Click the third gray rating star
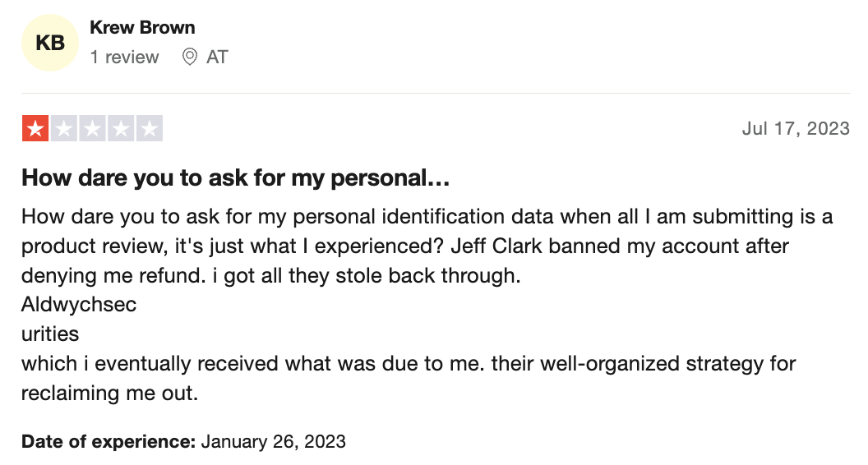This screenshot has height=465, width=868. (92, 128)
